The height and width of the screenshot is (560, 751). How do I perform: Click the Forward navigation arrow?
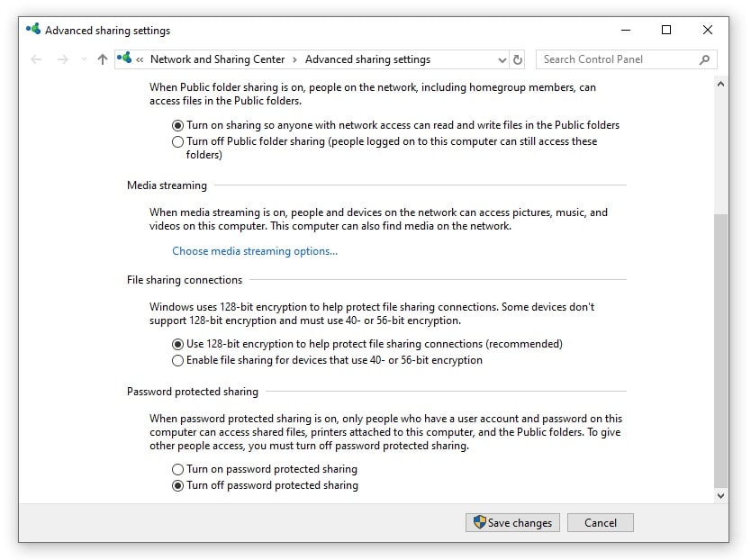62,59
